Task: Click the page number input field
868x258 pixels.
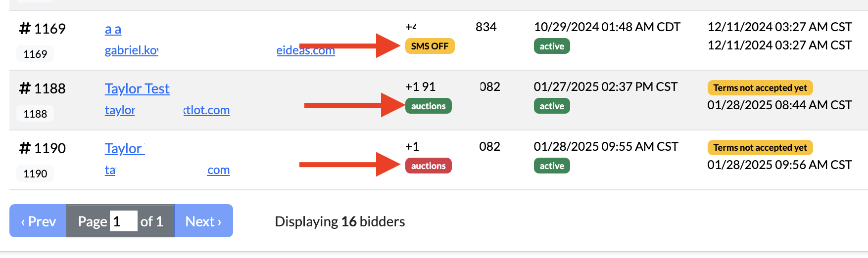Action: click(123, 221)
